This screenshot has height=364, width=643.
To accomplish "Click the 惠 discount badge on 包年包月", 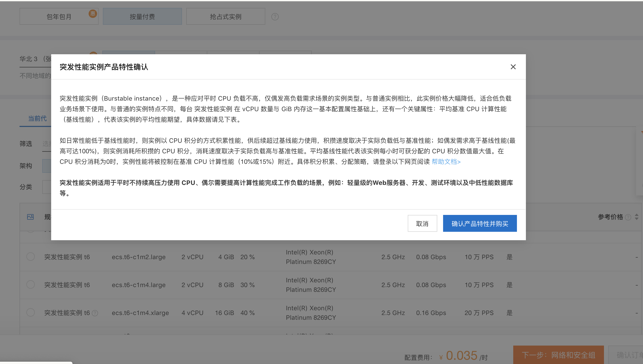I will click(x=93, y=13).
